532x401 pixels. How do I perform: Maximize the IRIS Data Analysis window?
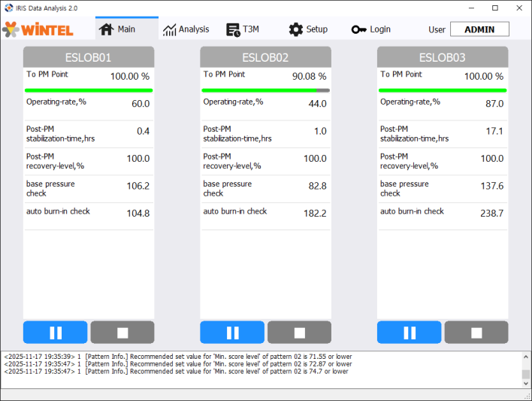tap(495, 8)
